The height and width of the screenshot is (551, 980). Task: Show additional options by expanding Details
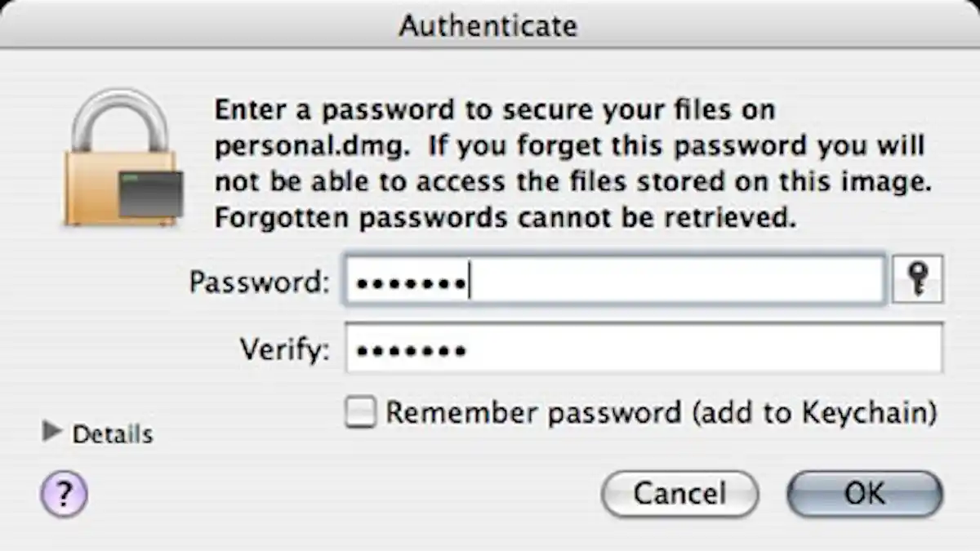click(x=51, y=433)
